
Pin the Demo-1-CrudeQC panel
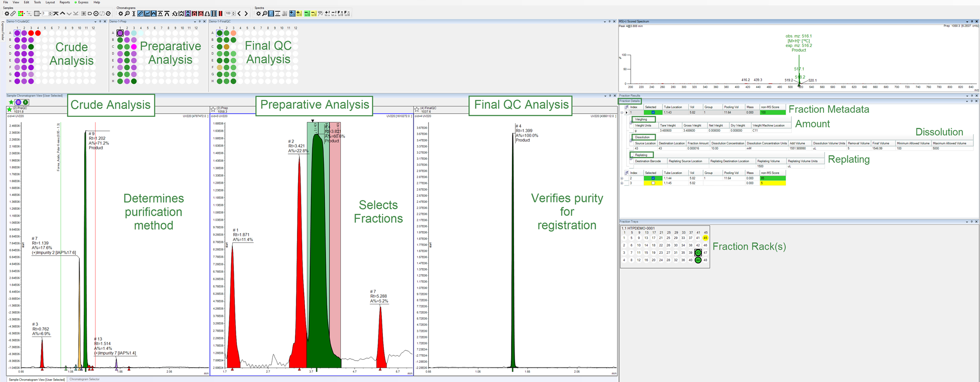100,21
